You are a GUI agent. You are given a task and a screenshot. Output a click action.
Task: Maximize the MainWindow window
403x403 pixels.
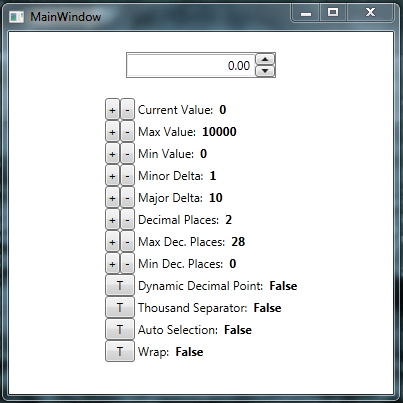pyautogui.click(x=333, y=13)
